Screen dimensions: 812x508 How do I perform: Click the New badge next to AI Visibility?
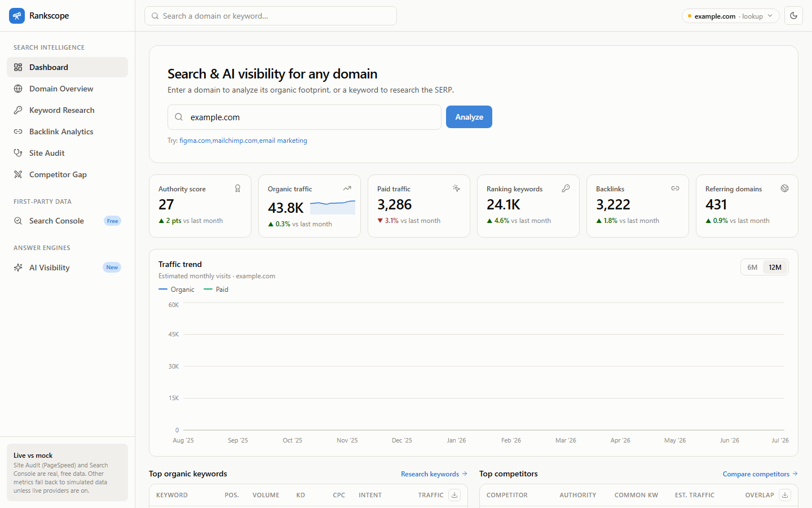pyautogui.click(x=112, y=268)
